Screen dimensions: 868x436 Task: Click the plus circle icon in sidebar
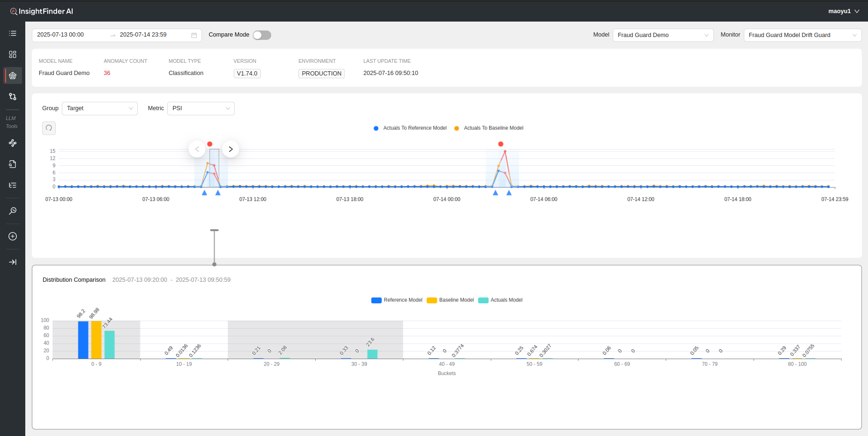tap(13, 236)
